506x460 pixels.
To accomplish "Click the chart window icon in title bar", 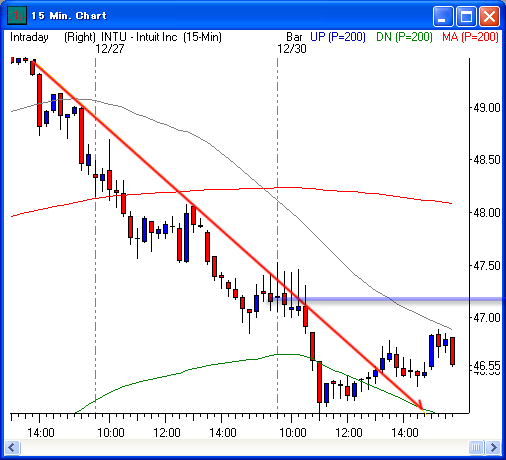I will pos(17,15).
